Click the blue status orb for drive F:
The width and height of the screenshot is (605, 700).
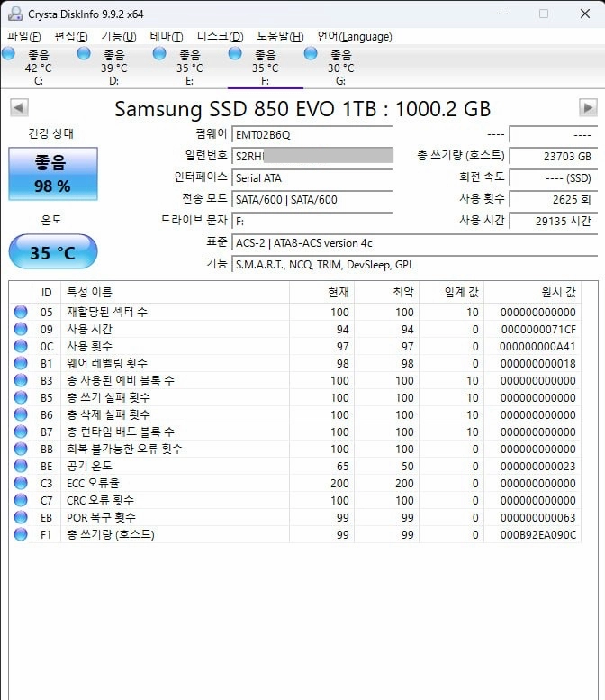(x=235, y=53)
